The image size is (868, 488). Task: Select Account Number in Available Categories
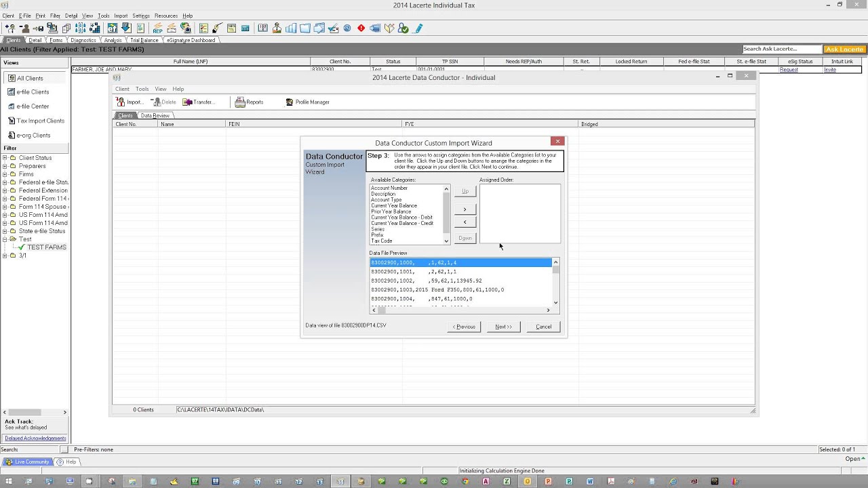pyautogui.click(x=389, y=188)
